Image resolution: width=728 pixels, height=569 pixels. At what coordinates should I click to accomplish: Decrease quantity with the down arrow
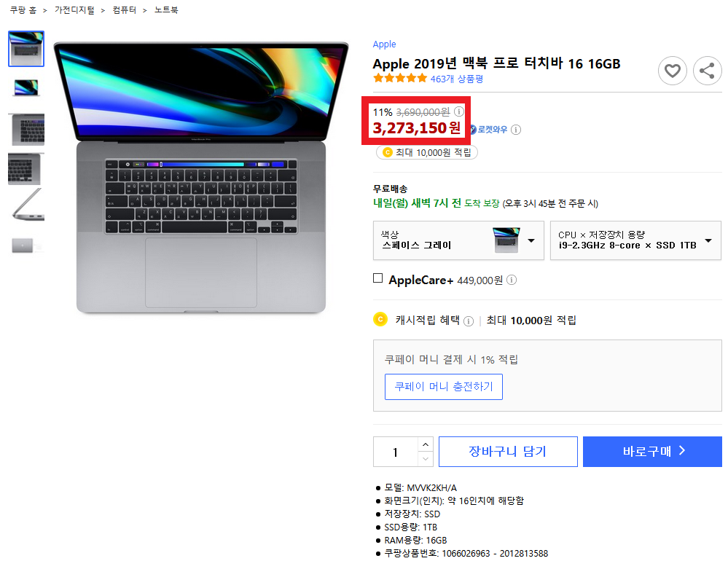(426, 459)
